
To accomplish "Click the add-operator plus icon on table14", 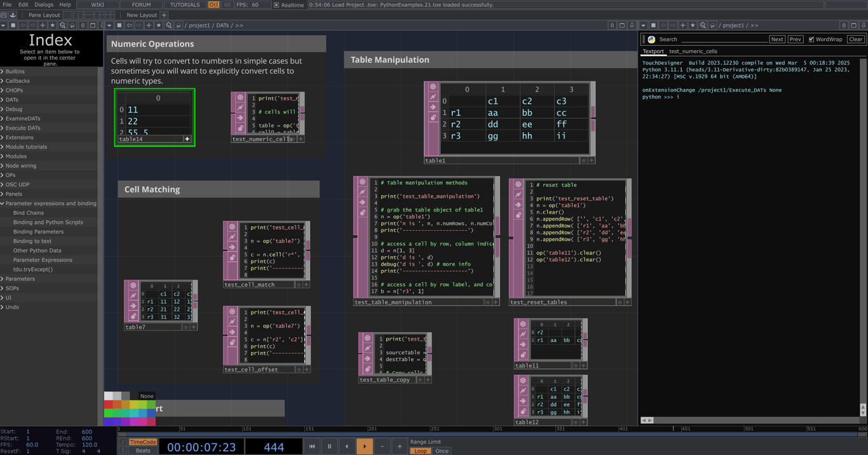I will click(x=187, y=139).
